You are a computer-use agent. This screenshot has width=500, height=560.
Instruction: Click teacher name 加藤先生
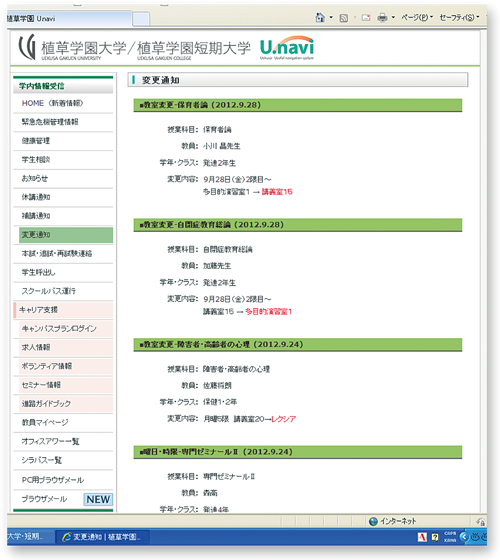coord(217,266)
